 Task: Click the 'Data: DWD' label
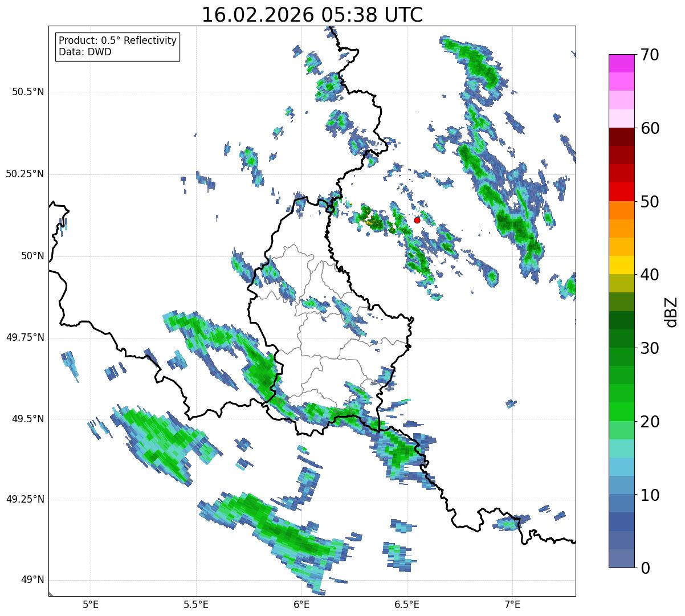click(x=85, y=52)
